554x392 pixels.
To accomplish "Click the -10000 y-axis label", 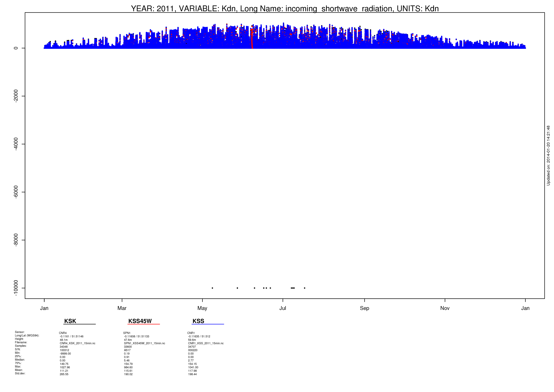I will pyautogui.click(x=16, y=288).
